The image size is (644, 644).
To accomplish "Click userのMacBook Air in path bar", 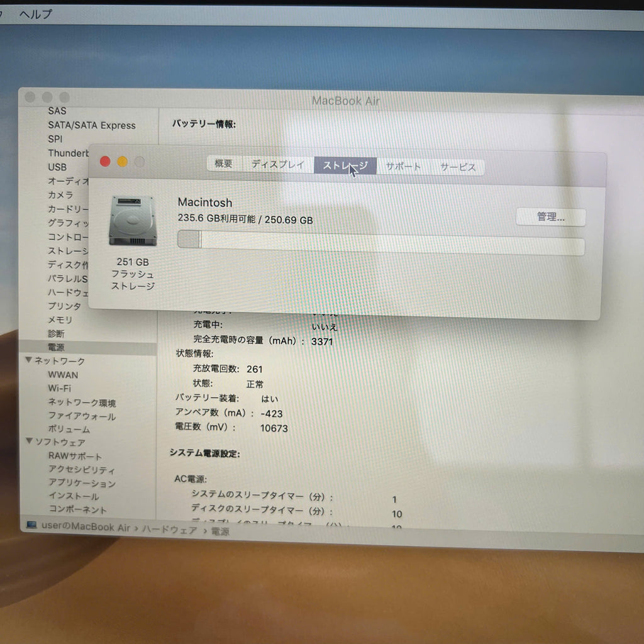I will point(86,527).
